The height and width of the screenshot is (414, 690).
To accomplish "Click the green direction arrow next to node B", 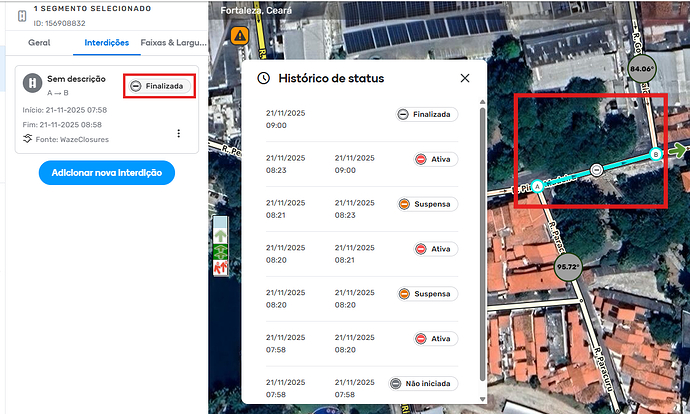I will pos(679,151).
